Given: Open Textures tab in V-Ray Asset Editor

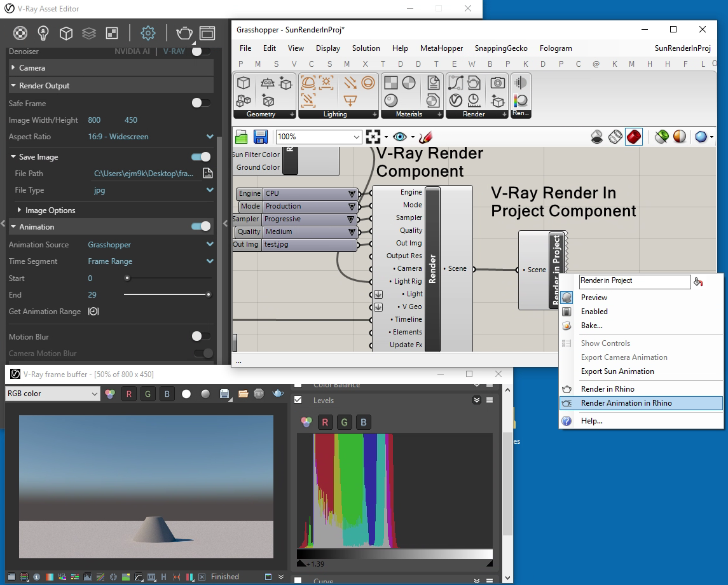Looking at the screenshot, I should tap(112, 33).
